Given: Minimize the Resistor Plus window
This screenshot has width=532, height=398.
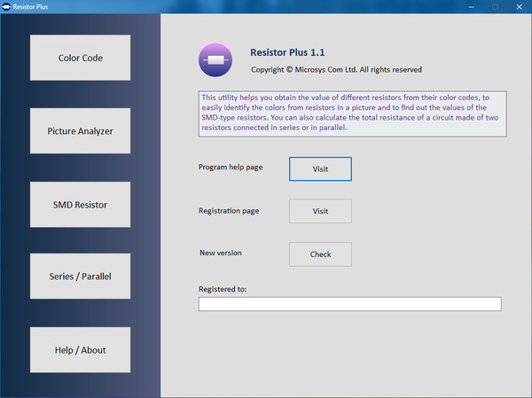Looking at the screenshot, I should 472,7.
